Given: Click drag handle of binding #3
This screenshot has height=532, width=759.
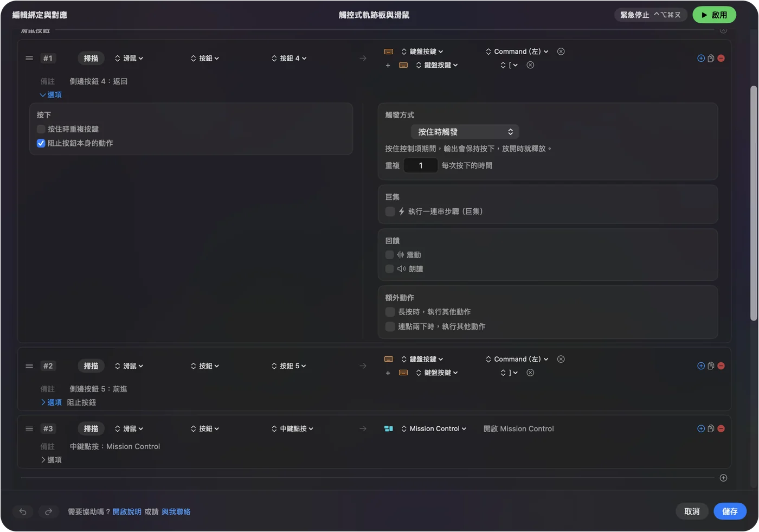Looking at the screenshot, I should [x=29, y=428].
